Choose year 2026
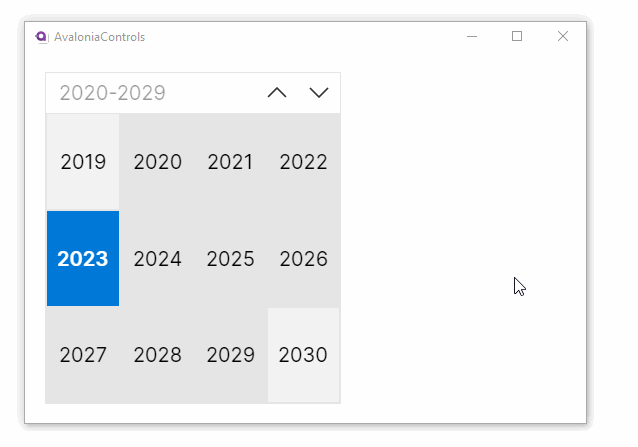Viewport: 638px width, 447px height. pyautogui.click(x=304, y=259)
